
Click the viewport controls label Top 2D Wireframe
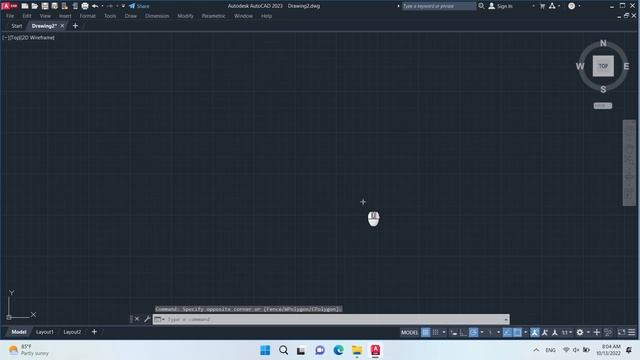click(x=29, y=38)
